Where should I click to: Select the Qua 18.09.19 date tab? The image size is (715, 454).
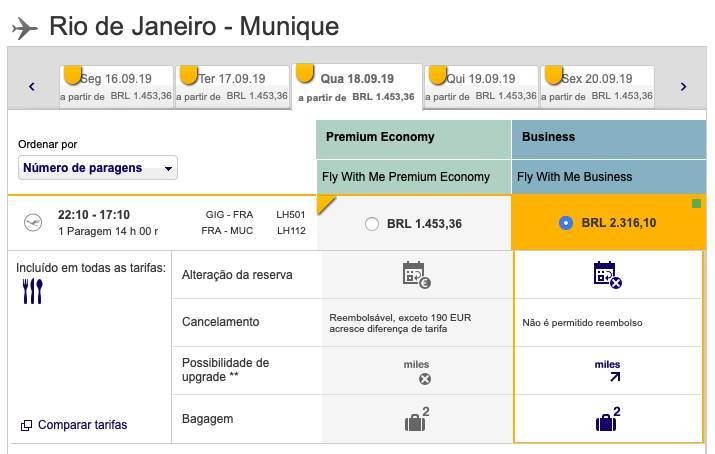click(x=357, y=87)
